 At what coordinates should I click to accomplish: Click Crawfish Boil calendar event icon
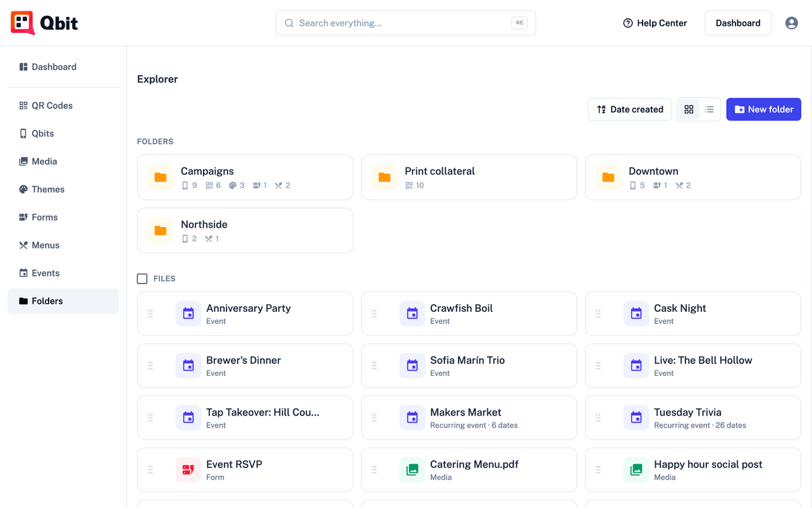[412, 314]
